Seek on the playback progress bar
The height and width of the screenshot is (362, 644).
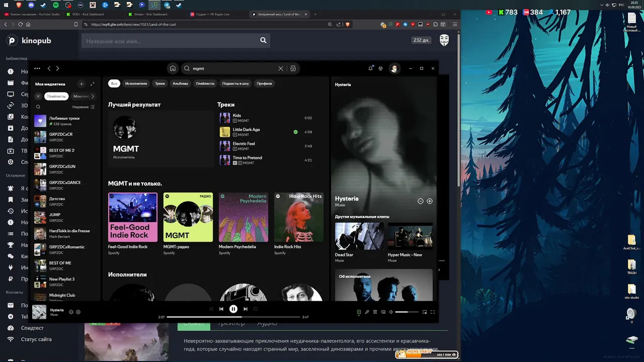coord(233,317)
